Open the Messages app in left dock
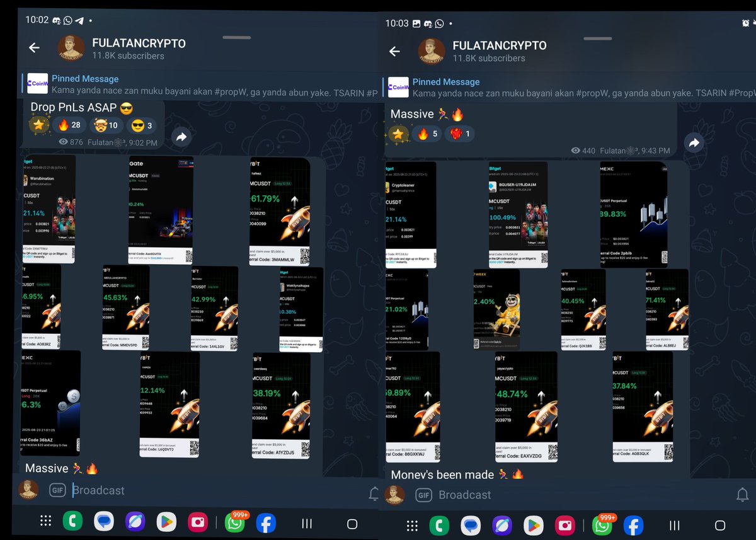This screenshot has height=540, width=756. 104,522
